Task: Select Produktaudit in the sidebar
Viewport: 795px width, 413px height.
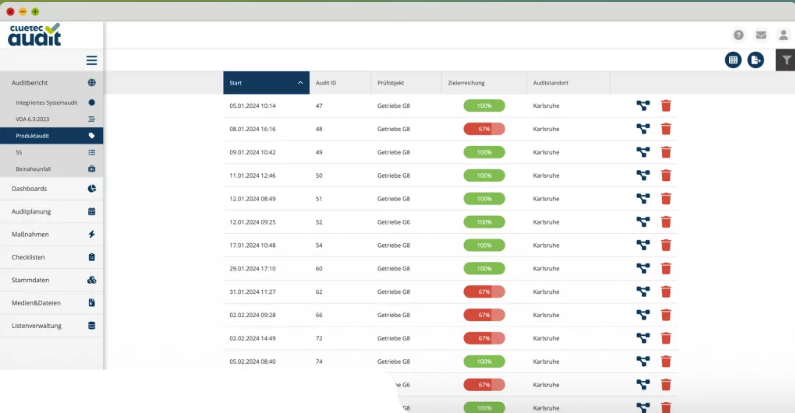Action: (52, 136)
